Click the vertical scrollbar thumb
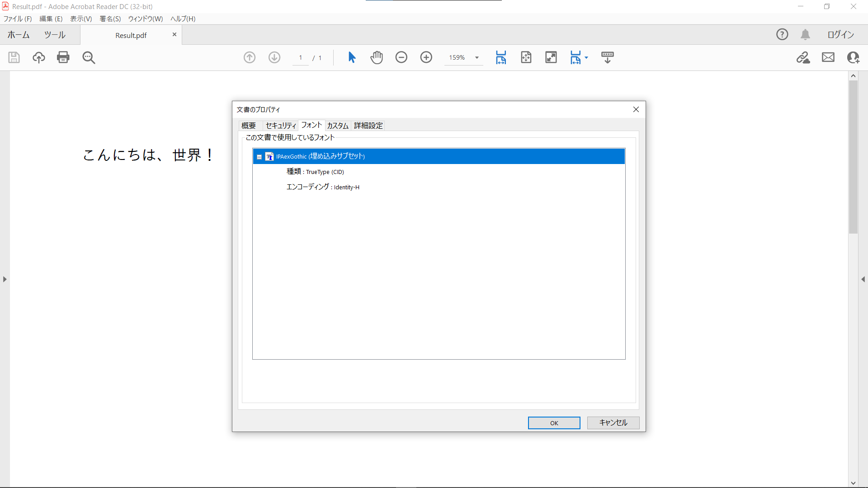The width and height of the screenshot is (868, 488). point(854,157)
